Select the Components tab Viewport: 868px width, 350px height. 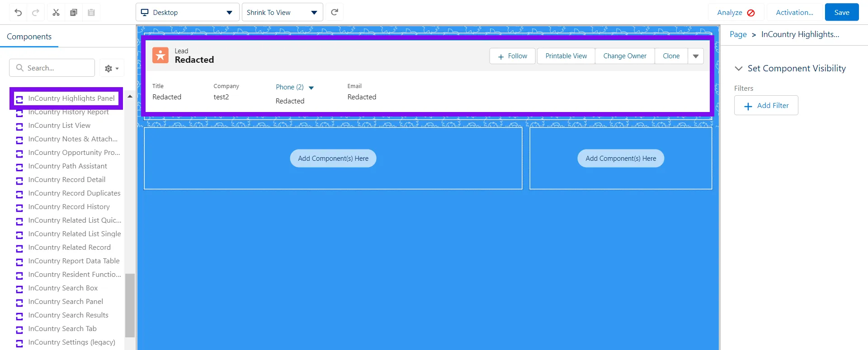coord(29,37)
